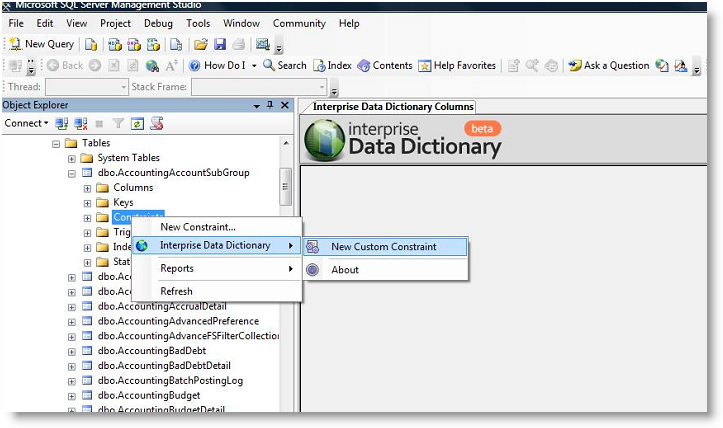This screenshot has width=723, height=428.
Task: Expand the Columns folder node
Action: click(88, 188)
